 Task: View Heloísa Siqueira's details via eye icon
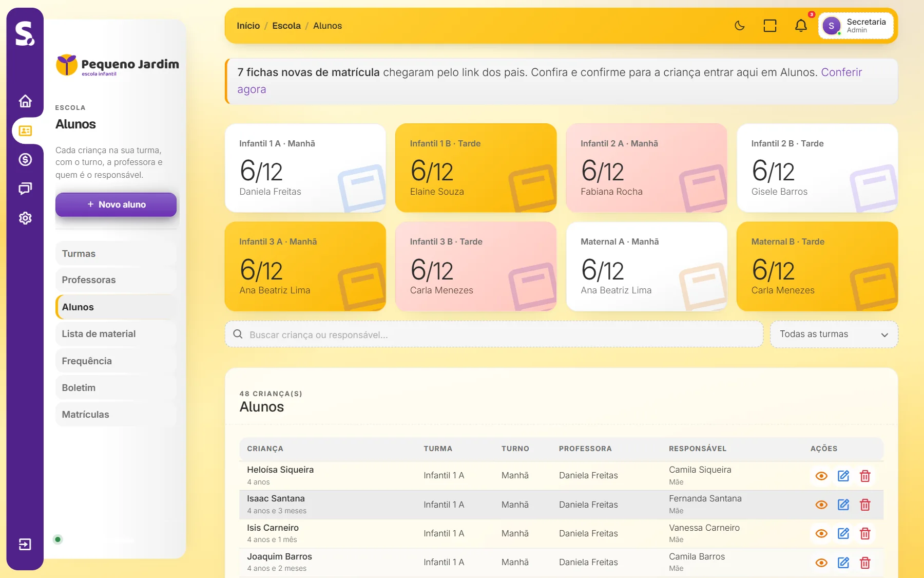tap(821, 476)
